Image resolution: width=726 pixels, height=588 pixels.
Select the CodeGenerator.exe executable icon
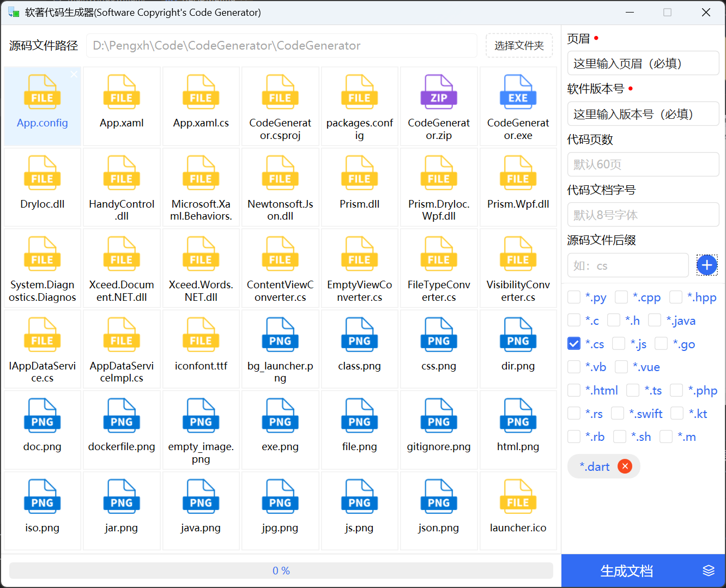point(517,92)
